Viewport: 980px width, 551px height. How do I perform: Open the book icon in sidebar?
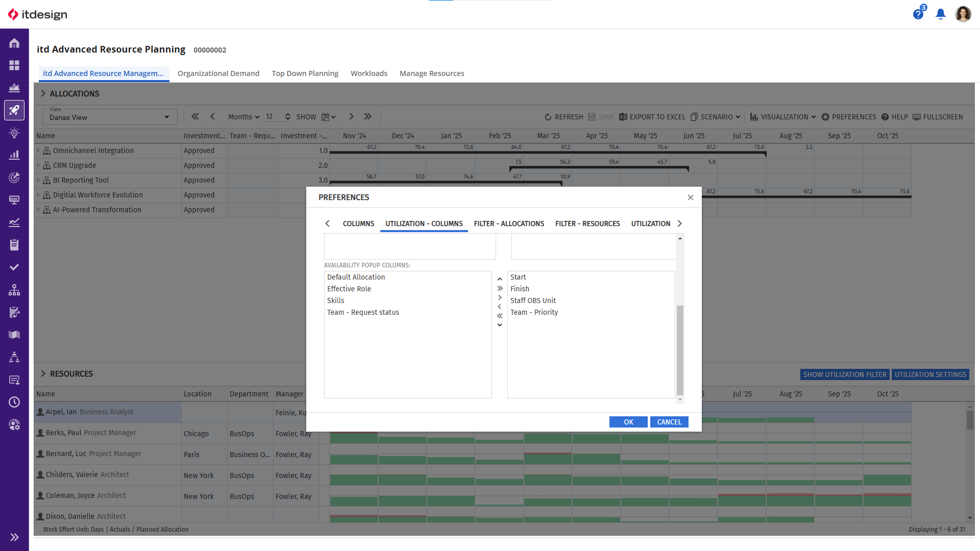coord(14,335)
